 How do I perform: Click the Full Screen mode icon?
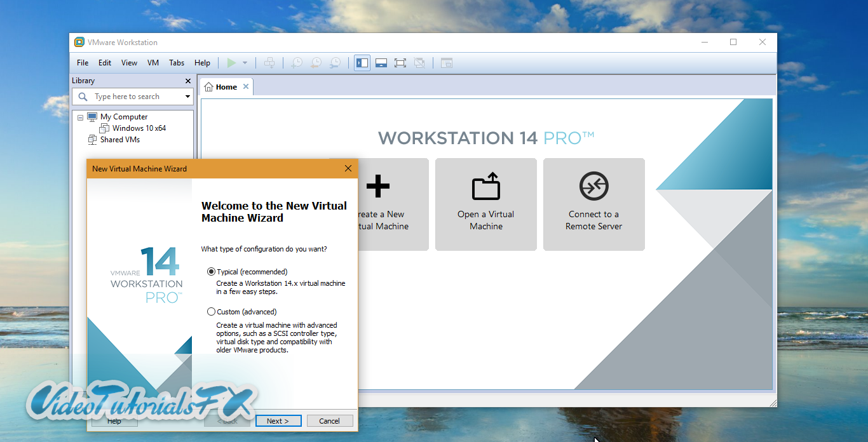400,63
